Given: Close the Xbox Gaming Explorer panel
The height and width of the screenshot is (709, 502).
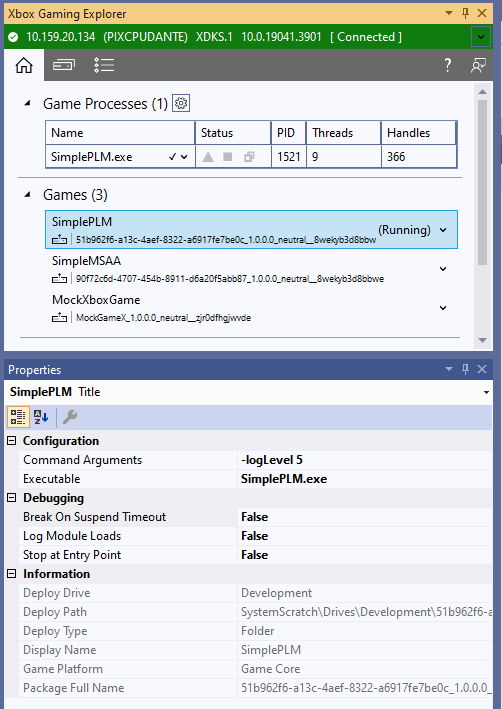Looking at the screenshot, I should pyautogui.click(x=482, y=13).
